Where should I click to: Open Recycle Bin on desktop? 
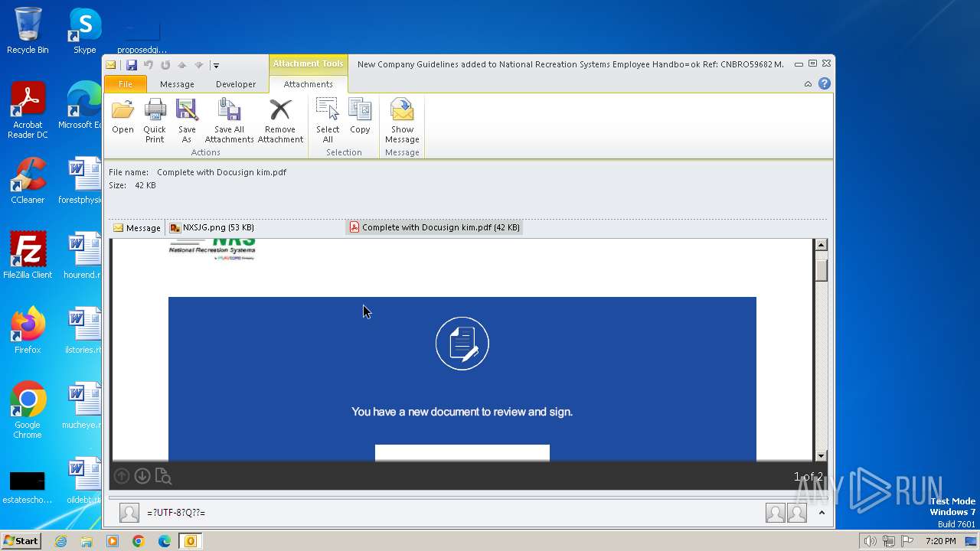tap(28, 31)
